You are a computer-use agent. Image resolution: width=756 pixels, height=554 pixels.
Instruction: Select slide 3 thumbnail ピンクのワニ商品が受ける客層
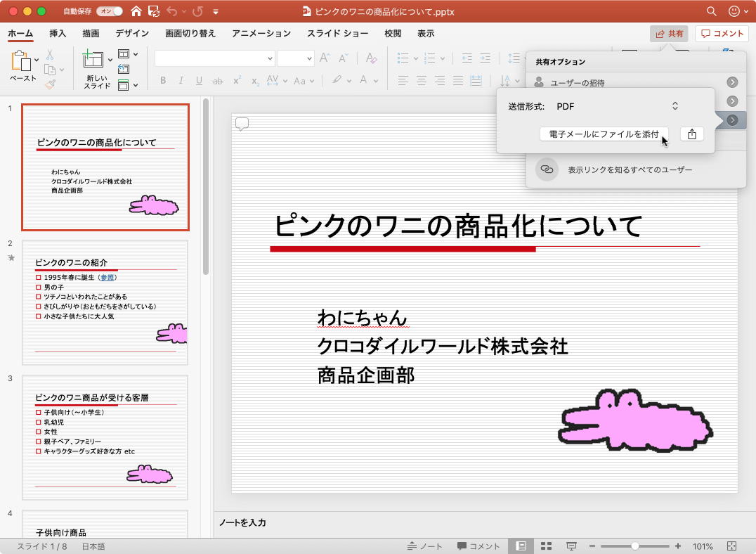tap(105, 437)
